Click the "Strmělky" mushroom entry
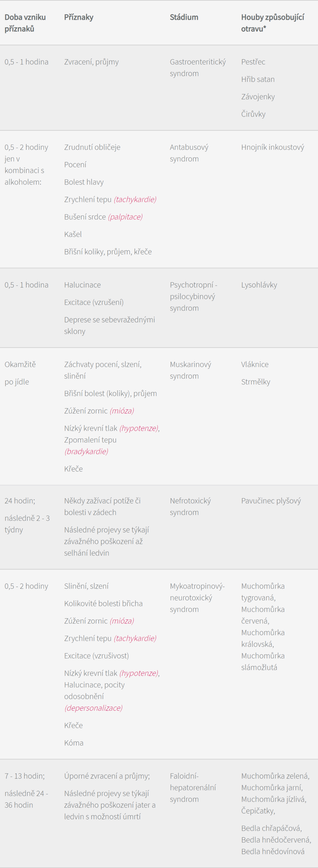The height and width of the screenshot is (868, 318). click(x=255, y=382)
